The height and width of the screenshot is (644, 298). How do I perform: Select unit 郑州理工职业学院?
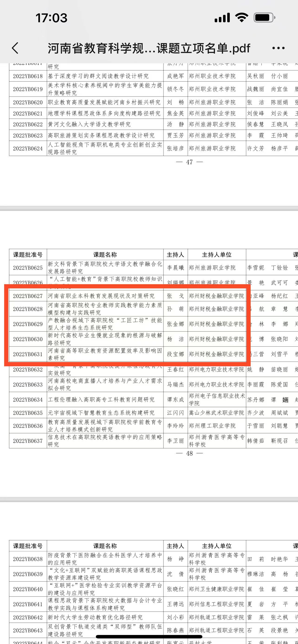[x=212, y=426]
